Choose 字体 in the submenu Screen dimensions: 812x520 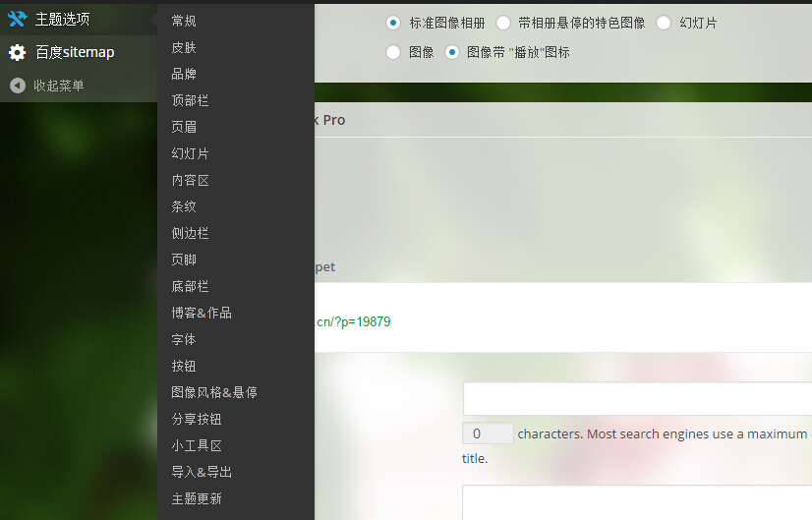184,339
